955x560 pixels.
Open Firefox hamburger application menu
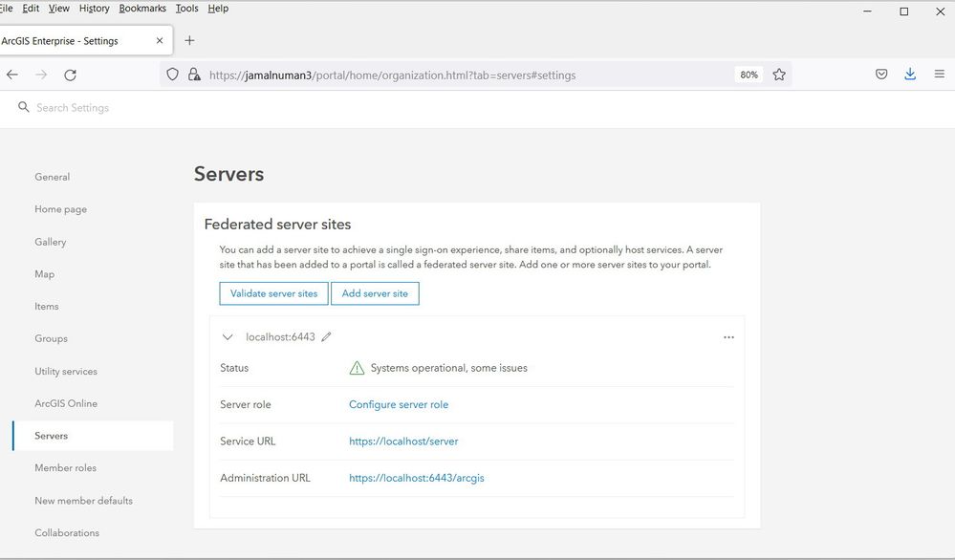[x=940, y=75]
